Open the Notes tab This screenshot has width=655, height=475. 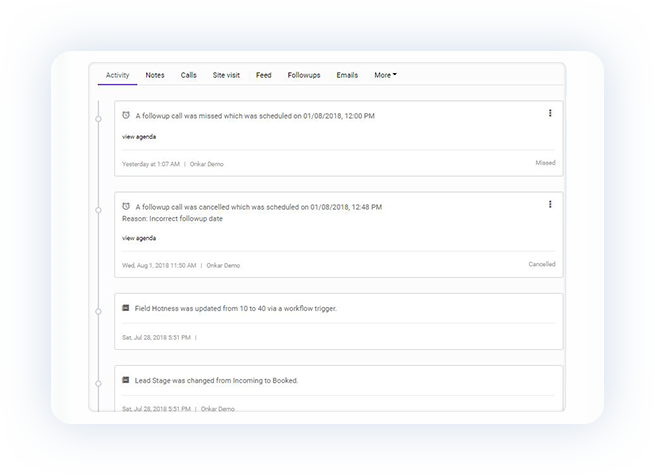pos(155,75)
